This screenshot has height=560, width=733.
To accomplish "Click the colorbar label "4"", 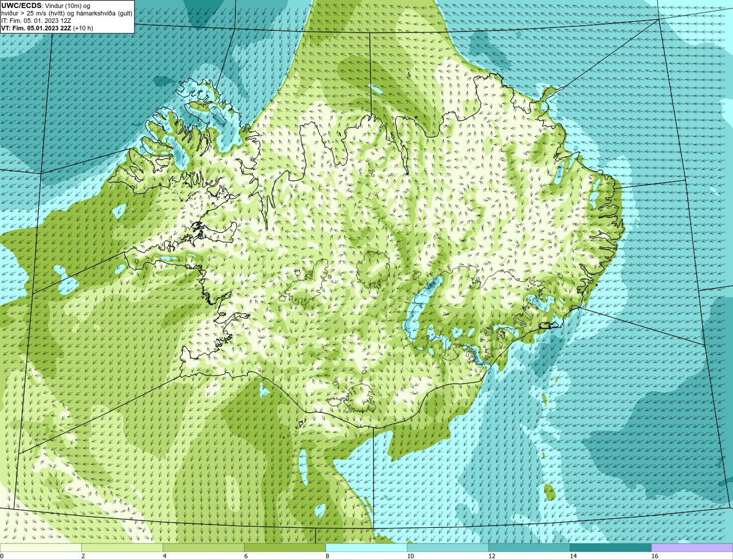I will [164, 556].
